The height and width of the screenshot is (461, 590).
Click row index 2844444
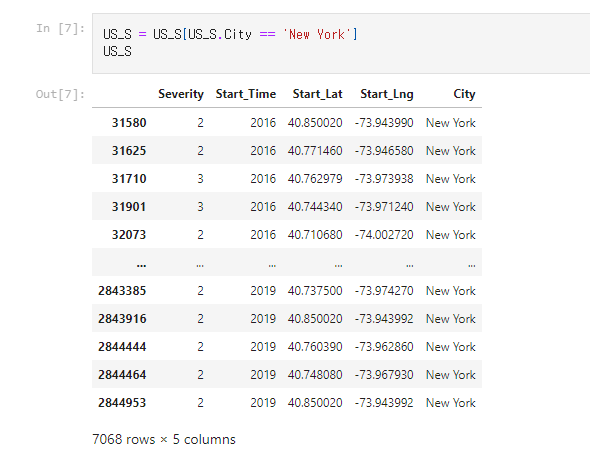point(122,347)
